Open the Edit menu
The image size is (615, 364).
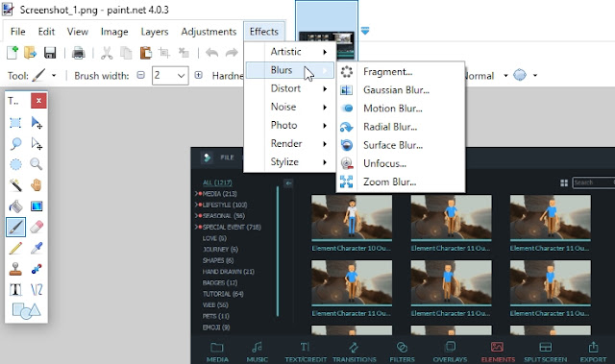[x=46, y=32]
